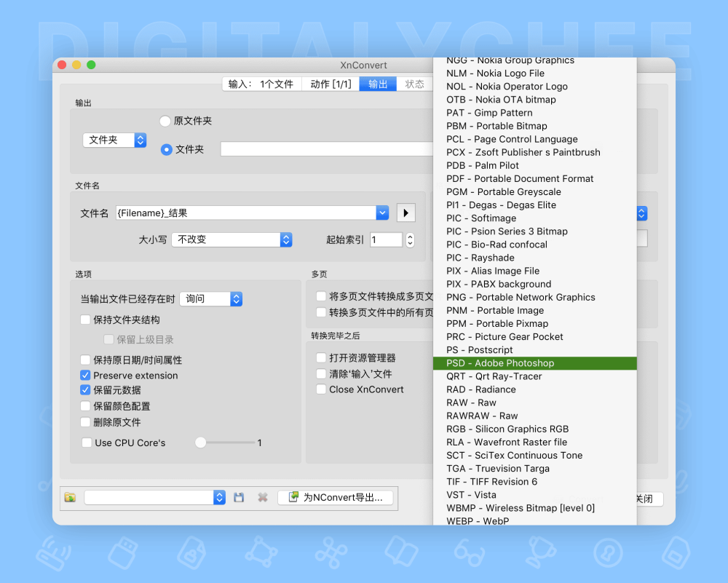
Task: Select QRT - Qrt Ray-Tracer entry
Action: (535, 376)
